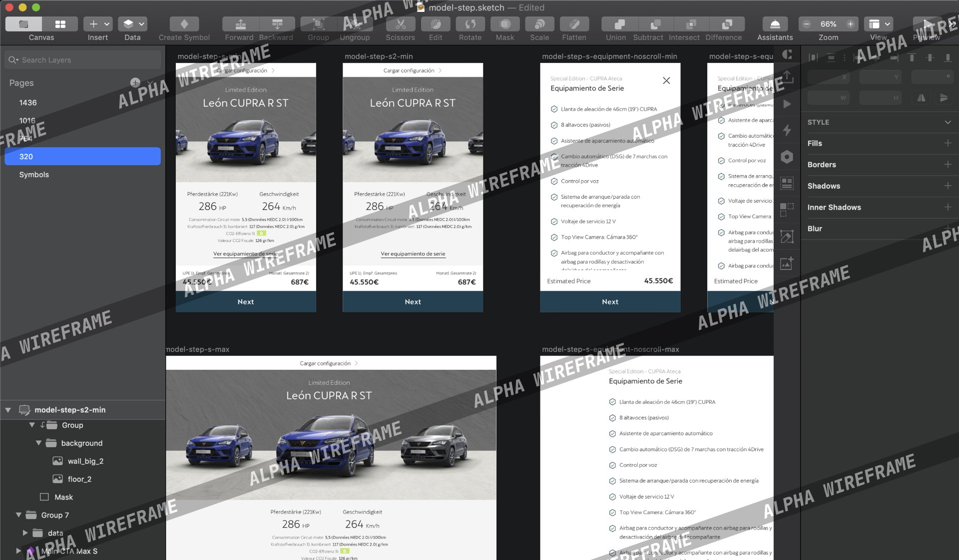Collapse the background folder layer

(x=38, y=443)
